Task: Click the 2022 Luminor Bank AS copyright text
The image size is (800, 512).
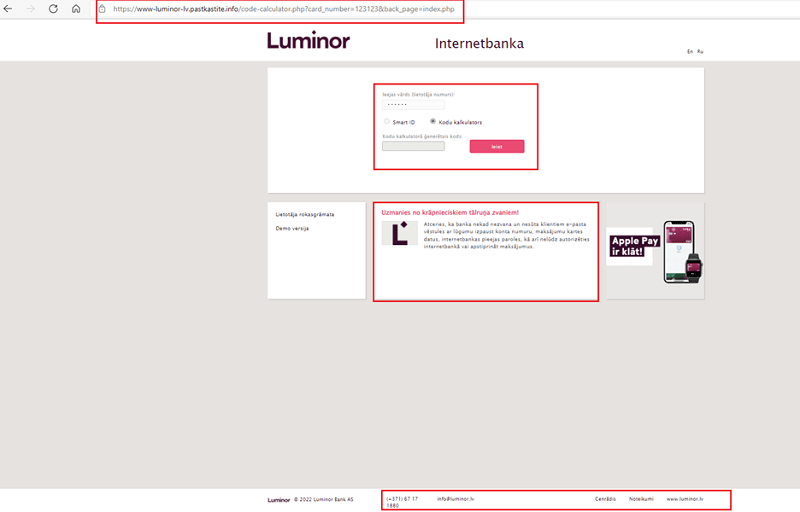Action: [323, 500]
